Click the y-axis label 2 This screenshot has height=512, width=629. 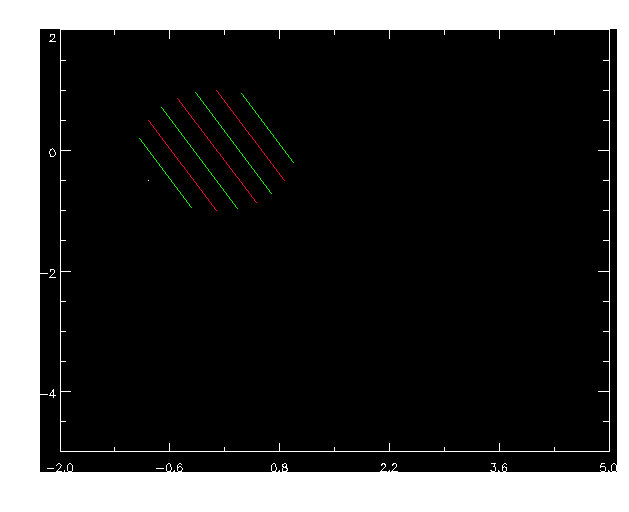click(50, 37)
